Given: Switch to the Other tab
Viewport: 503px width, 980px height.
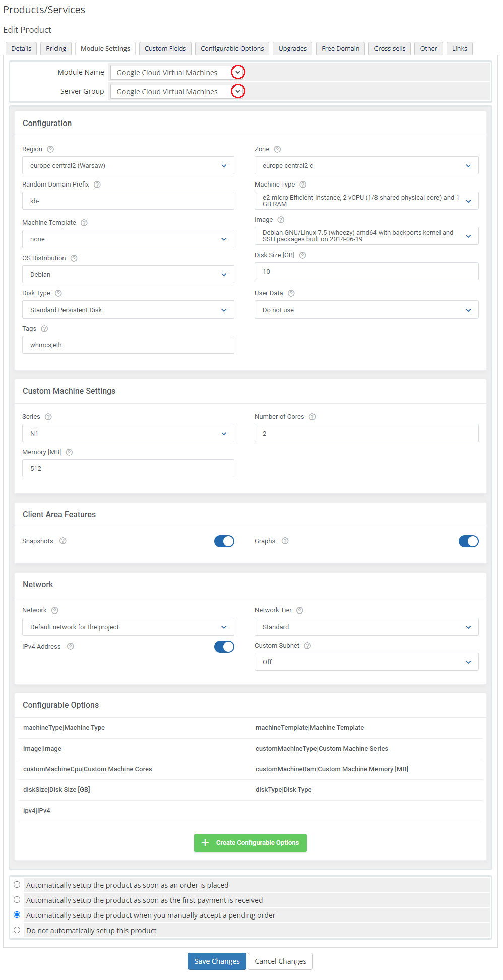Looking at the screenshot, I should click(x=429, y=48).
